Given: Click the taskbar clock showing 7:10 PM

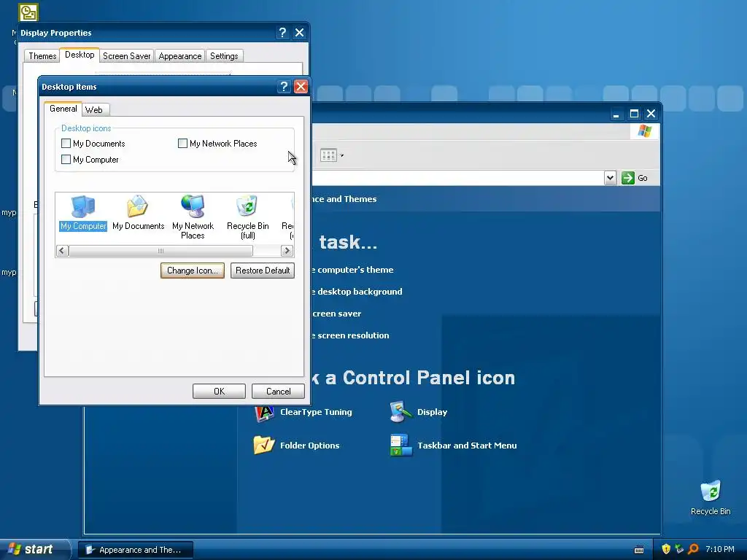Looking at the screenshot, I should coord(720,549).
